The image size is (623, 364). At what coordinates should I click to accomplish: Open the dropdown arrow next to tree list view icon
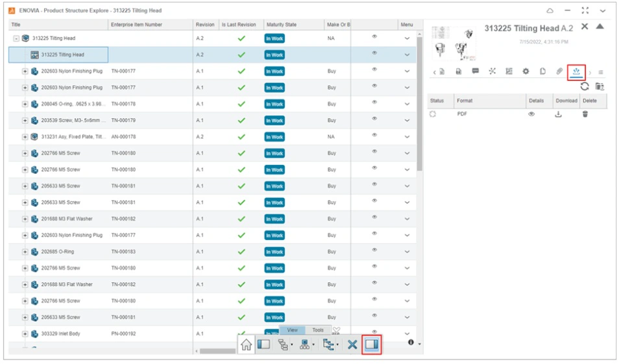pyautogui.click(x=291, y=345)
